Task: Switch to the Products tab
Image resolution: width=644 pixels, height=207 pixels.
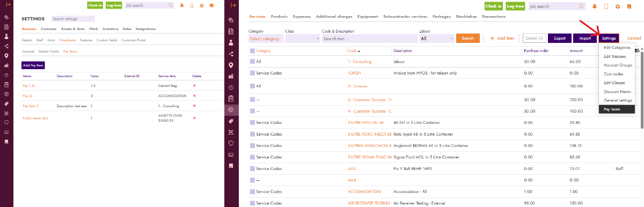Action: (279, 17)
